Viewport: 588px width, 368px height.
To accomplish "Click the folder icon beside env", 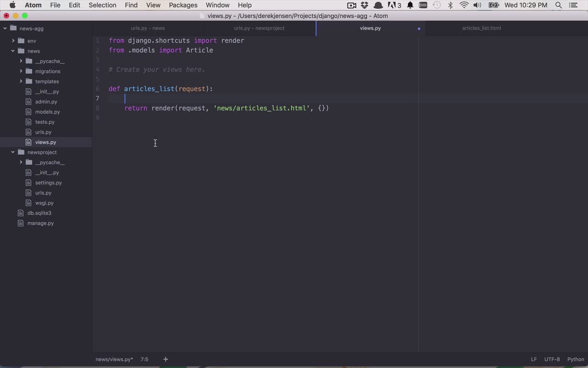I will pyautogui.click(x=21, y=41).
